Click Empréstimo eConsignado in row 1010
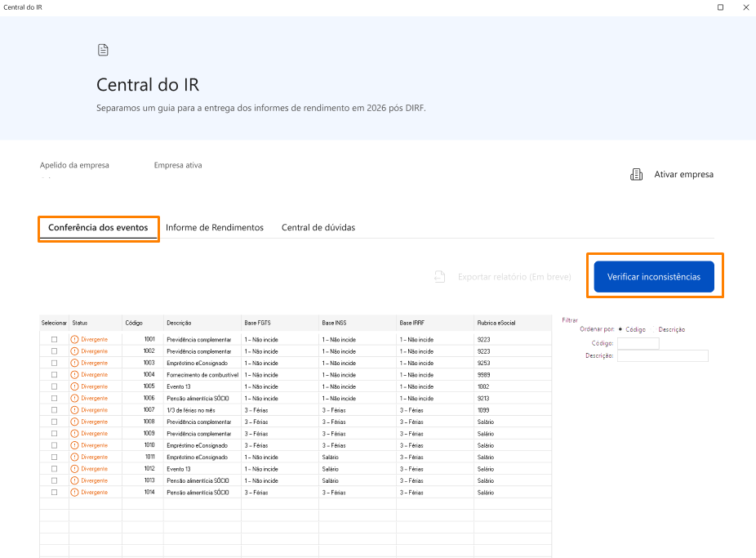Screen dimensions: 756x558 (x=198, y=445)
